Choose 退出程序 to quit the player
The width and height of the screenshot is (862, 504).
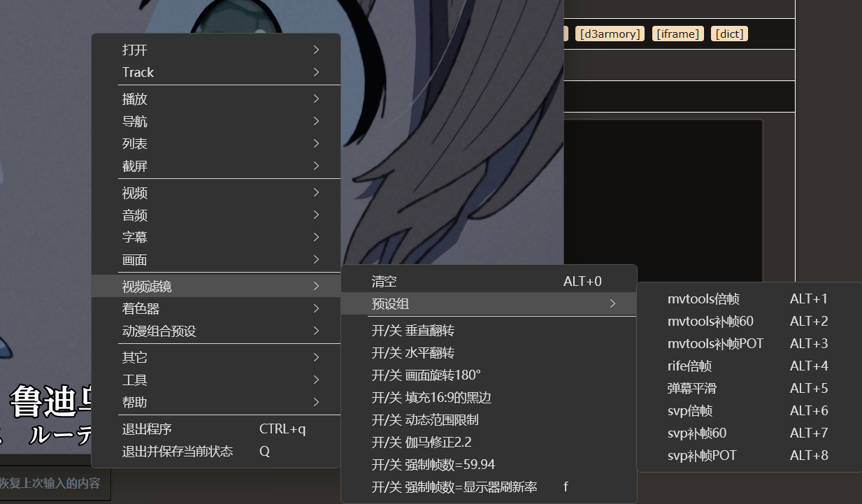(216, 429)
